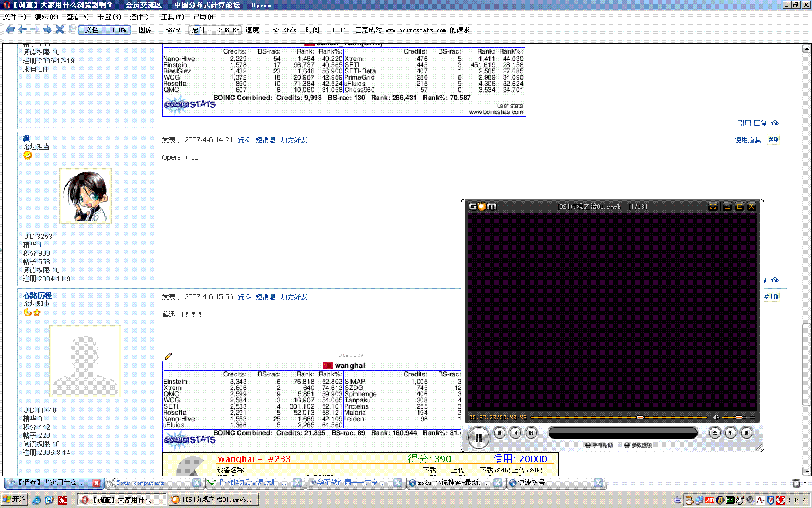Open the 编辑(E) menu
Screen dimensions: 812x508
pos(46,17)
